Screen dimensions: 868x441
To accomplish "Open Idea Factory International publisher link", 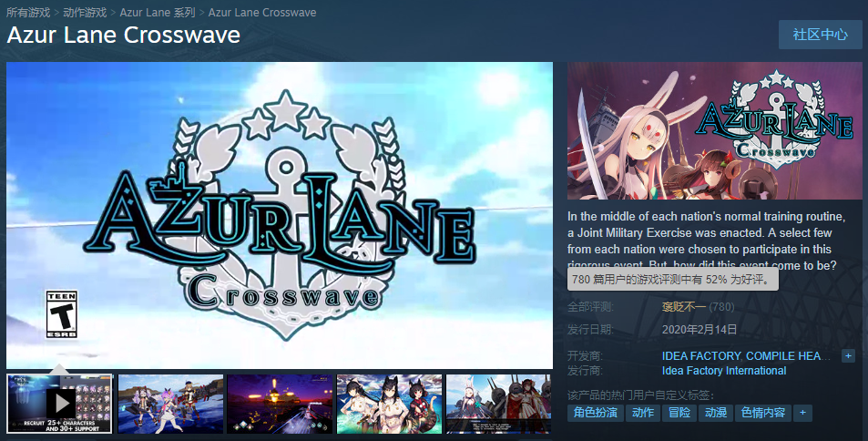I will coord(724,371).
